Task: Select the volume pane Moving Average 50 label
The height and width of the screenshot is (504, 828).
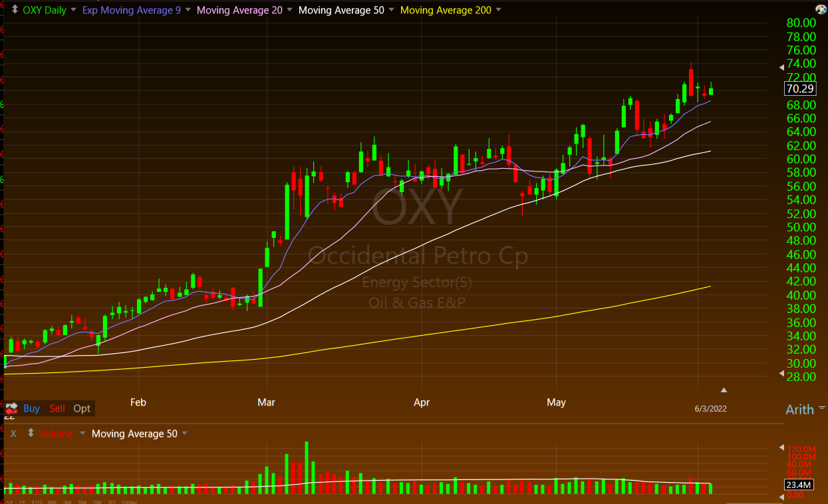Action: click(134, 434)
